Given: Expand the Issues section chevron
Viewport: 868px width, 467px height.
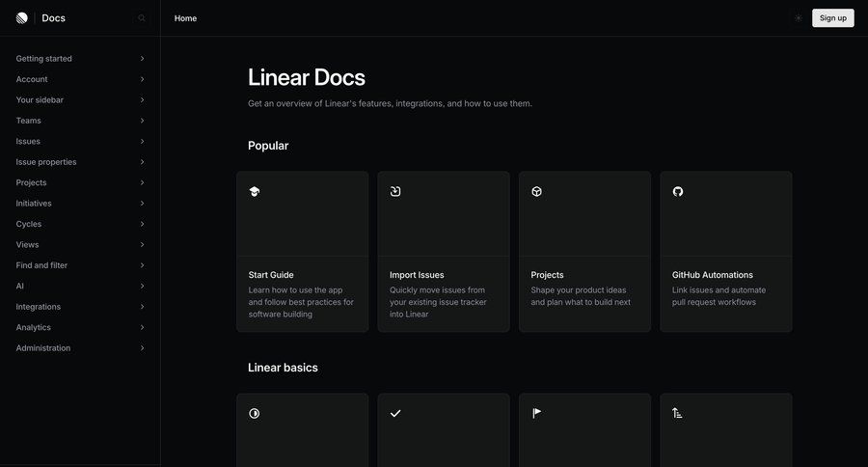Looking at the screenshot, I should [x=143, y=141].
